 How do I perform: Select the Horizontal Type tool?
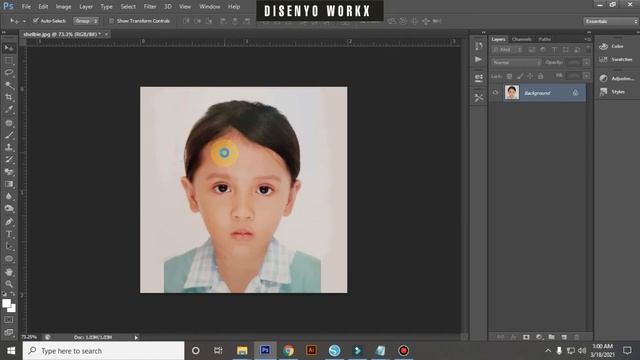(9, 234)
